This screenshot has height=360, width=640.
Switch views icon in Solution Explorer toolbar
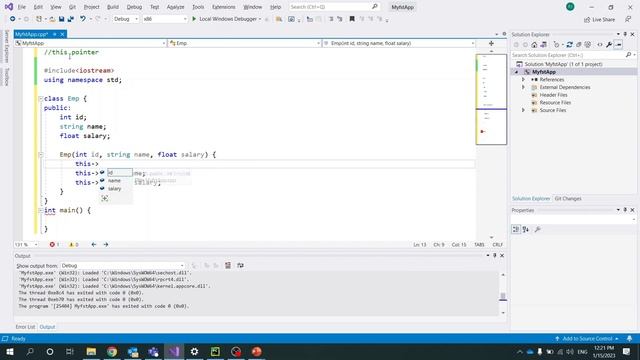pos(543,45)
